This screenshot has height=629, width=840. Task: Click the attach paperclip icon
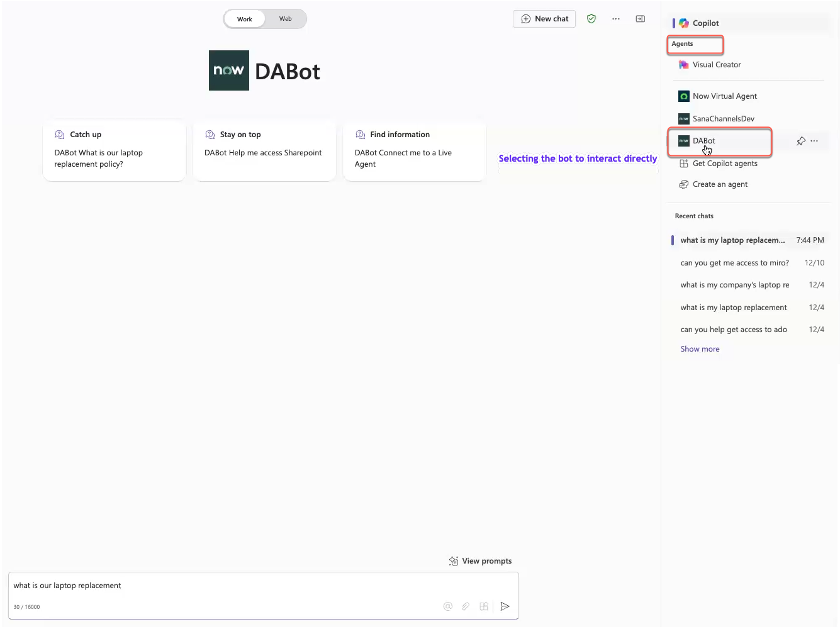tap(466, 606)
